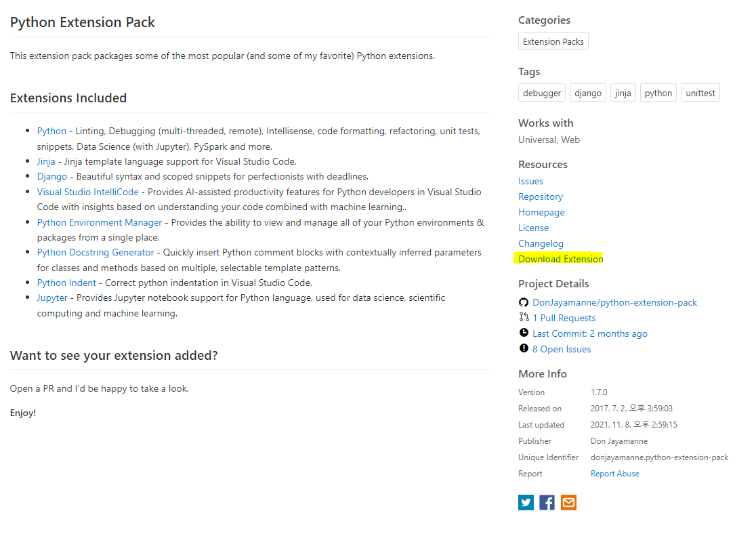Click the Python Extension Pack heading
Viewport: 756px width, 534px height.
point(83,22)
